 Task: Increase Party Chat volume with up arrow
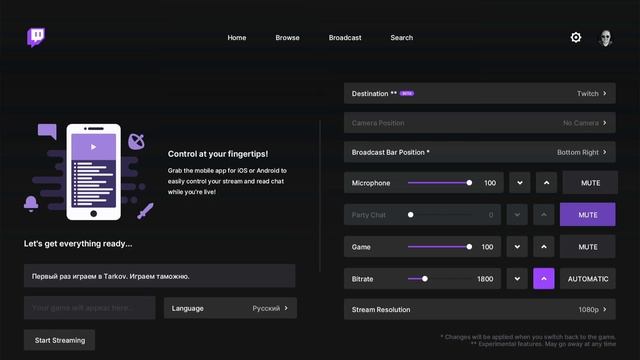tap(544, 215)
